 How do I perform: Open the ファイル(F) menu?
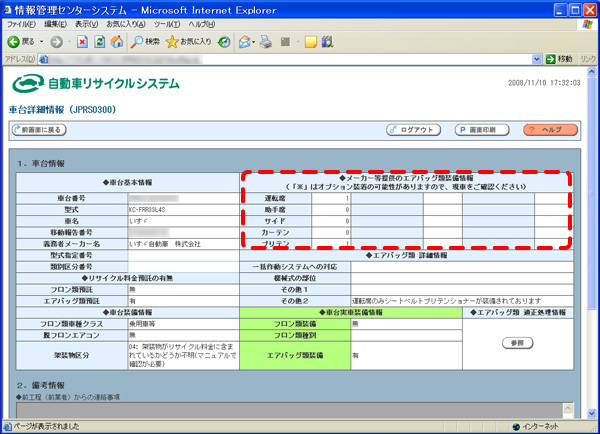pyautogui.click(x=21, y=24)
